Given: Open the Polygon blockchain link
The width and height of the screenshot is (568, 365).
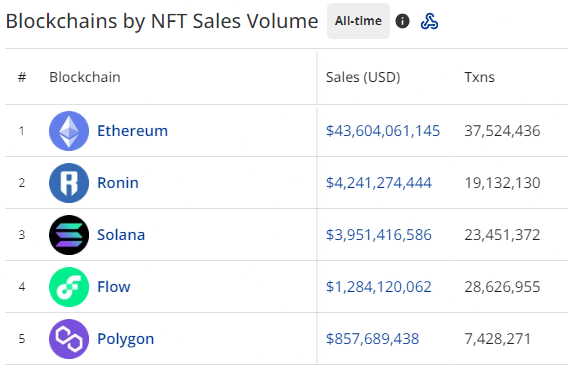Looking at the screenshot, I should (126, 339).
